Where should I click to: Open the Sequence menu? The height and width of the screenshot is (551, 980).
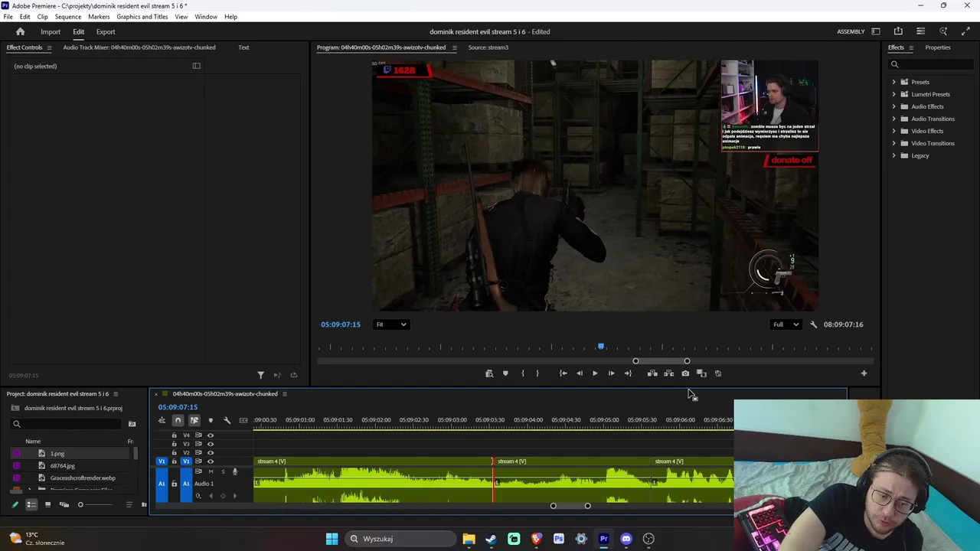tap(68, 17)
